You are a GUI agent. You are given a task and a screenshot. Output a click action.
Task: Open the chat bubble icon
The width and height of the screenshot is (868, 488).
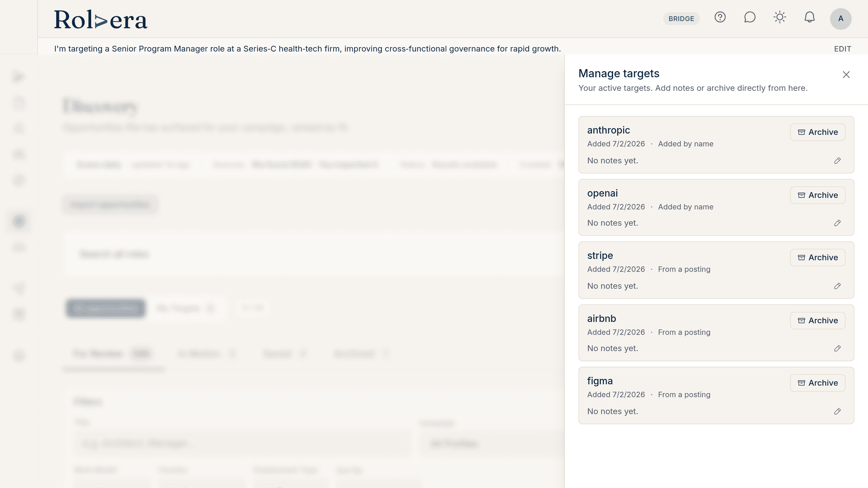(750, 17)
